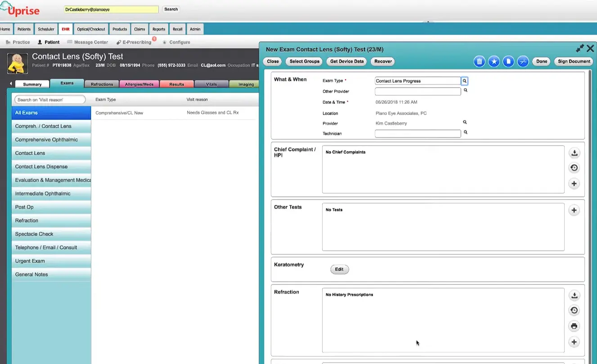Click the Recover button
This screenshot has height=364, width=597.
coord(382,61)
